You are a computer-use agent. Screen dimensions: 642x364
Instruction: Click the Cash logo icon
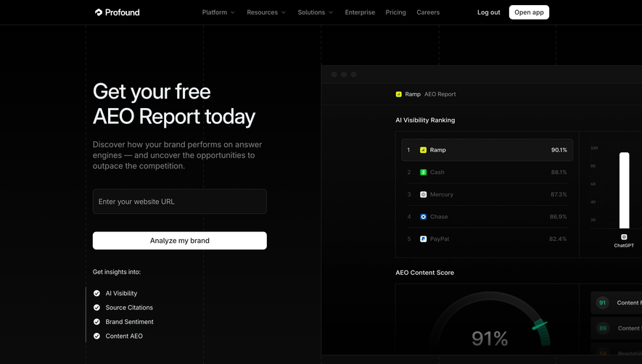click(424, 173)
